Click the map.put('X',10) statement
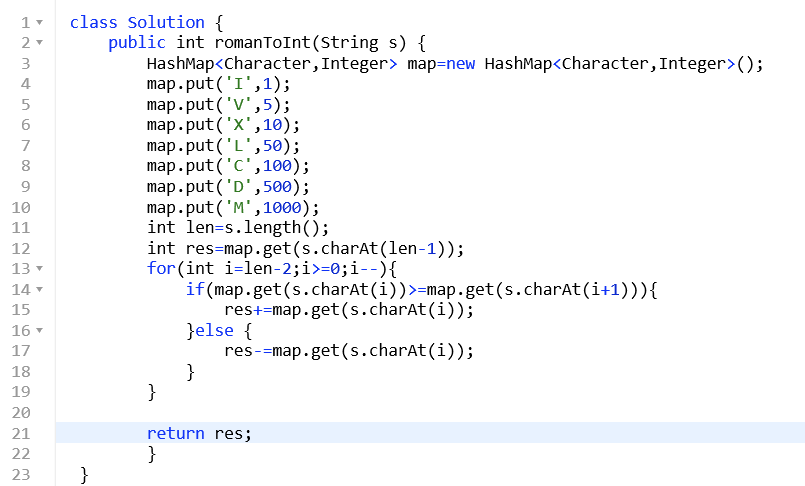 click(223, 125)
